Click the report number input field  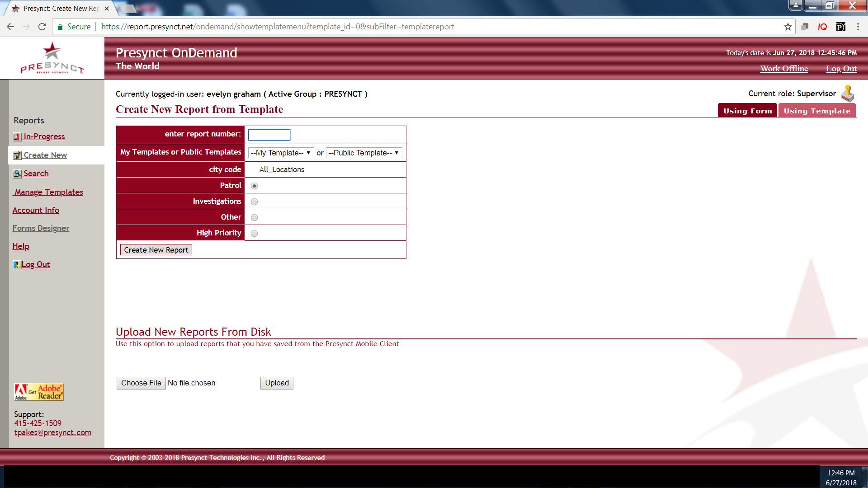click(x=269, y=135)
